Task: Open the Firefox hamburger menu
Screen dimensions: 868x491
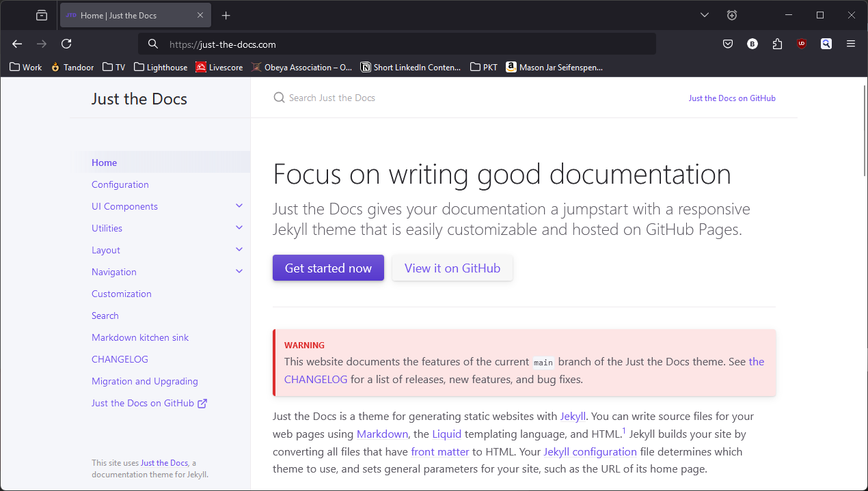Action: click(851, 44)
